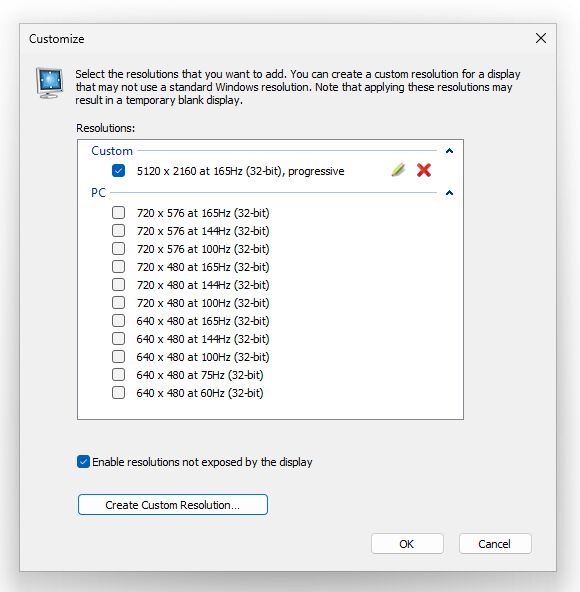Check 640 x 480 at 165Hz
Viewport: 580px width, 592px height.
point(119,321)
